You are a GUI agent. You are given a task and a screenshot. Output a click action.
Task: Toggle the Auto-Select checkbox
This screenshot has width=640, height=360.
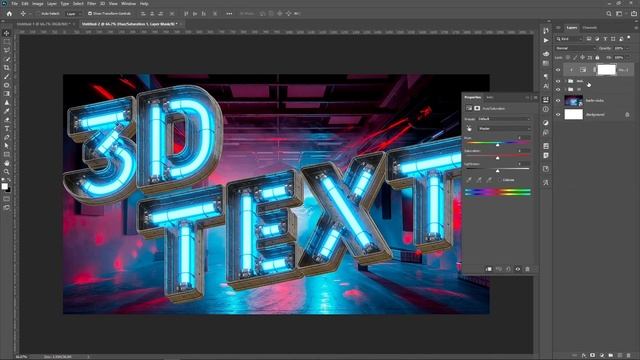[37, 13]
